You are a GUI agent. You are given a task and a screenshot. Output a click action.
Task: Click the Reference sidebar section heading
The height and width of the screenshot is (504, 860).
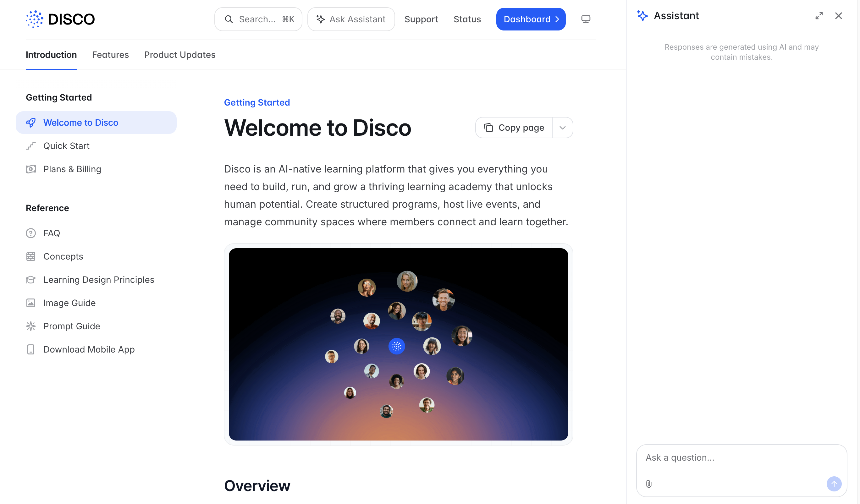[47, 208]
